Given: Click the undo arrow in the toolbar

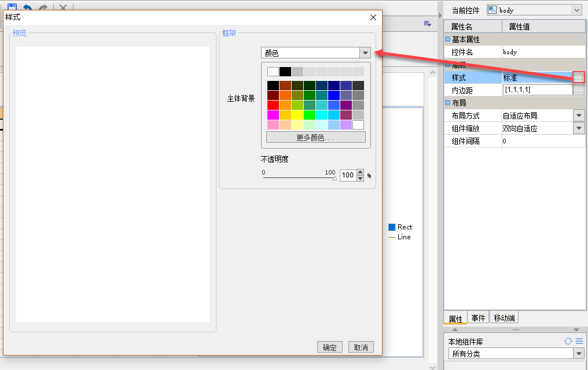Looking at the screenshot, I should tap(27, 7).
